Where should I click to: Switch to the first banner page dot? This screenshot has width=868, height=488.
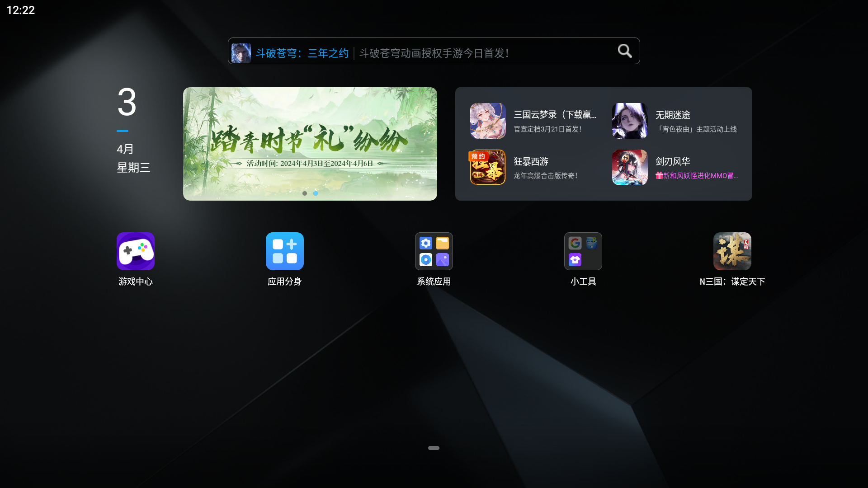[x=305, y=193]
